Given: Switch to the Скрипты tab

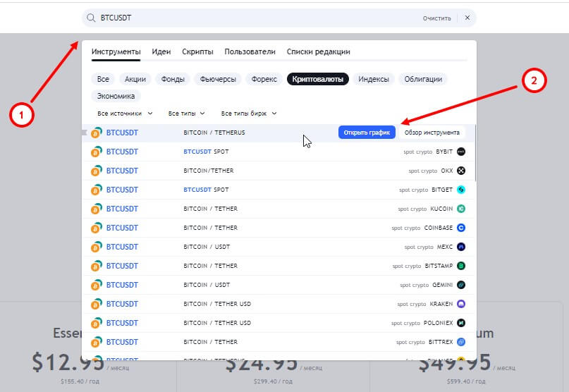Looking at the screenshot, I should click(197, 51).
